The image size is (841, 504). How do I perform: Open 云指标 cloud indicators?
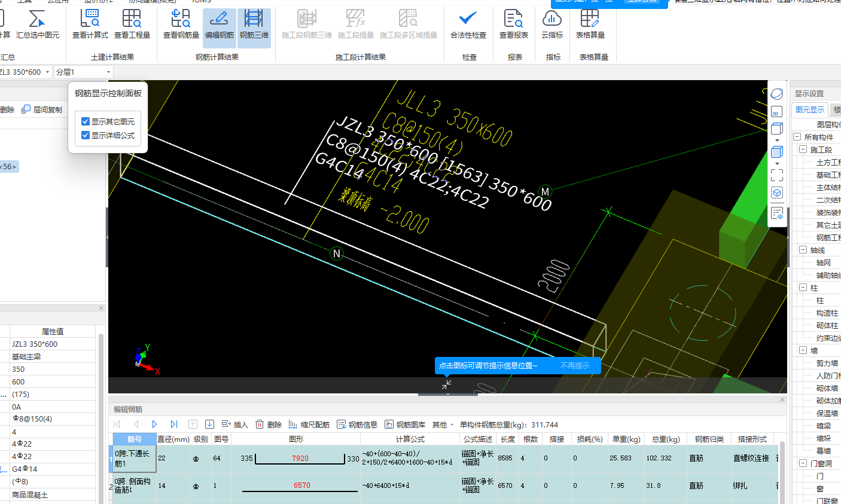[552, 24]
